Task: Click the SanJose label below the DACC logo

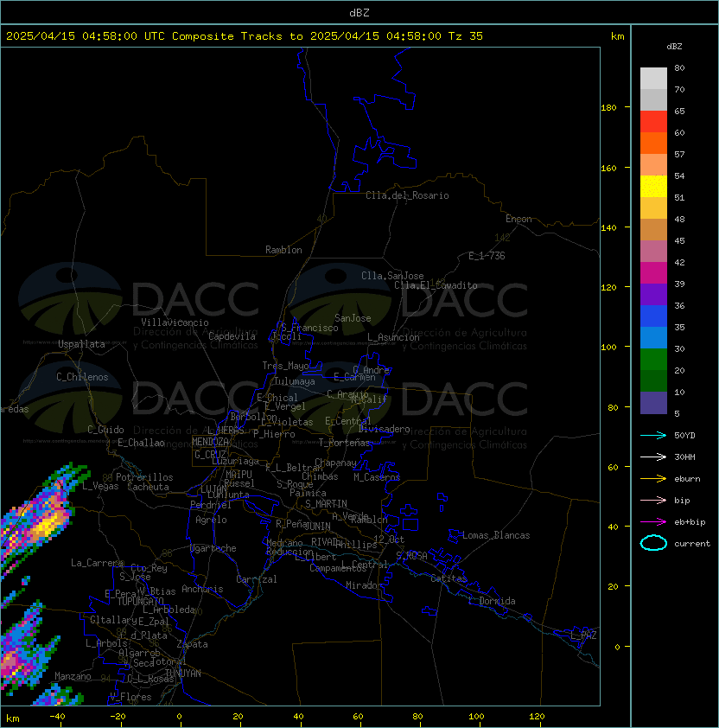Action: pos(353,318)
